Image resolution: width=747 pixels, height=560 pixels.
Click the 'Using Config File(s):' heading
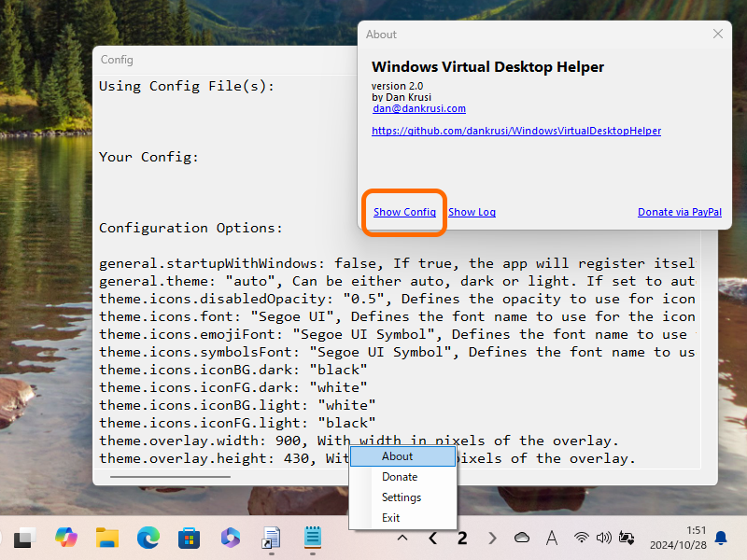187,86
